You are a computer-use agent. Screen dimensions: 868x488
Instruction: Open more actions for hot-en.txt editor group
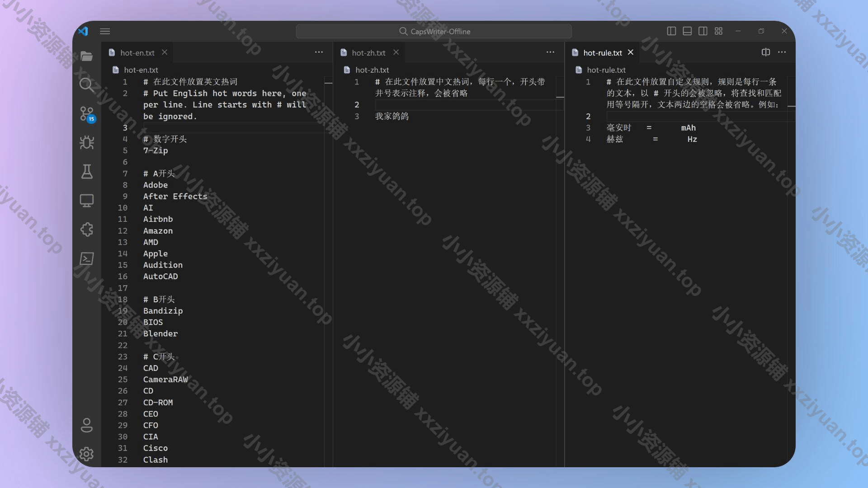coord(319,52)
